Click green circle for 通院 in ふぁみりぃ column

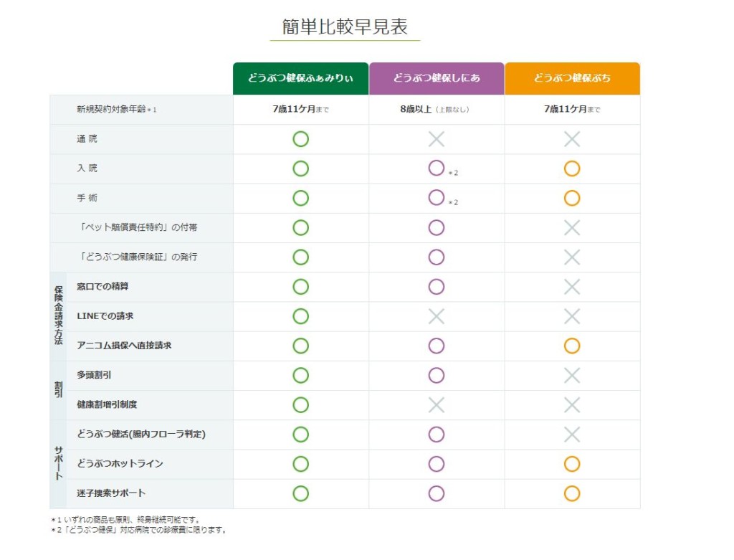[x=301, y=139]
